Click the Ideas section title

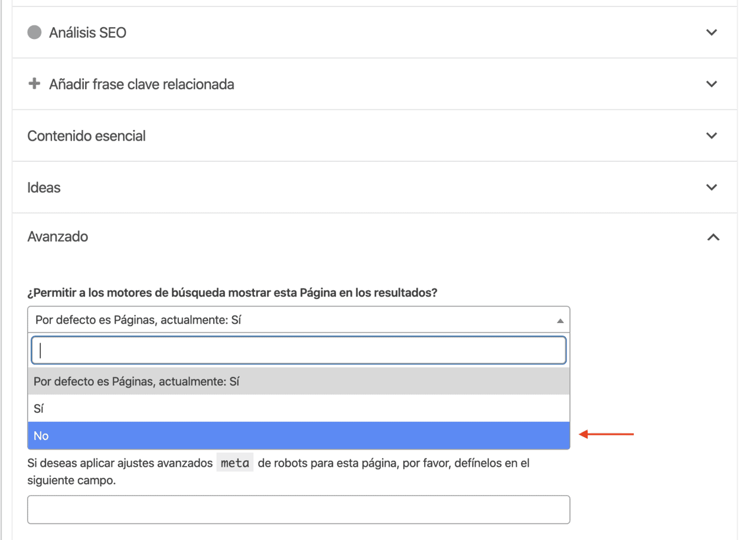(x=44, y=187)
